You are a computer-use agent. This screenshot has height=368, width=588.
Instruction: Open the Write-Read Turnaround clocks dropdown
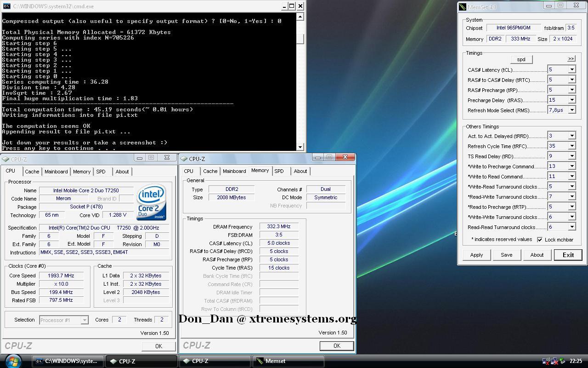572,186
